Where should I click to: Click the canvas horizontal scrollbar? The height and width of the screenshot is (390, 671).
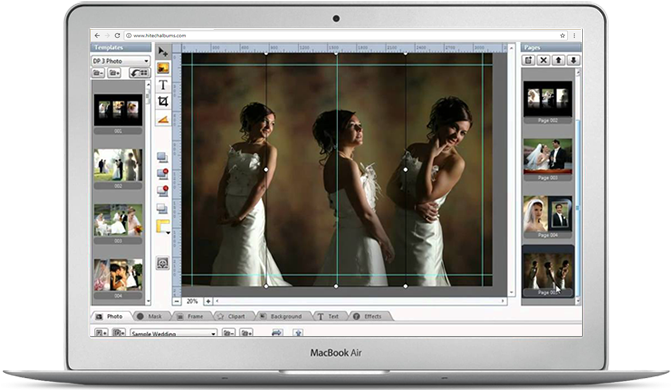click(x=360, y=301)
